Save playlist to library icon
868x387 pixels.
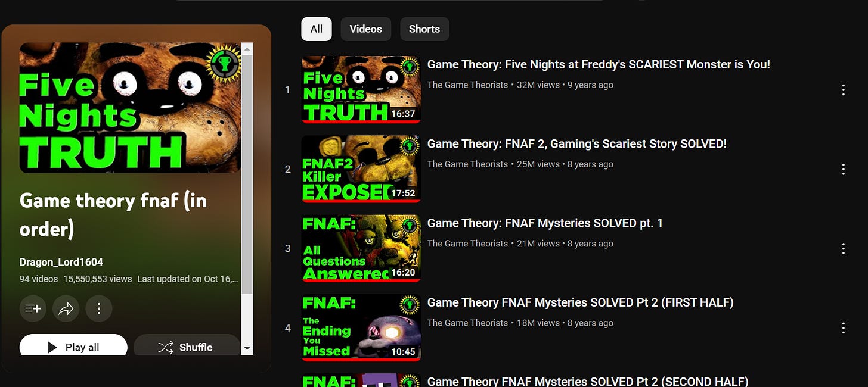tap(33, 308)
